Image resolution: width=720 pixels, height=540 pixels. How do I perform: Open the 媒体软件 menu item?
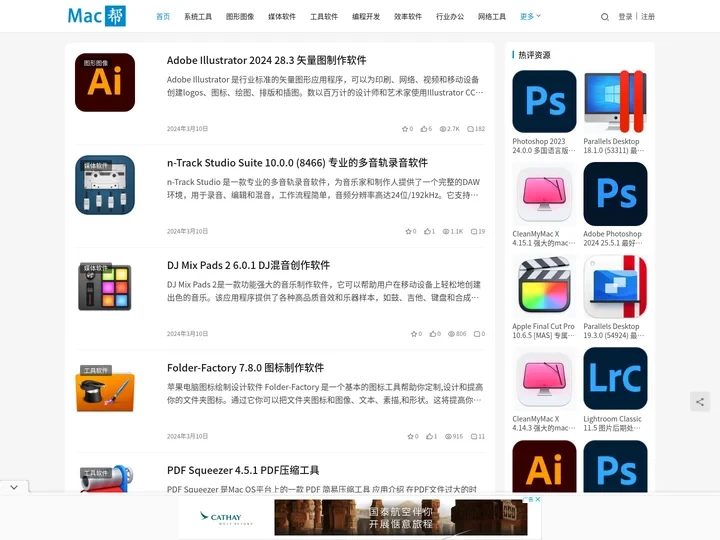tap(282, 17)
